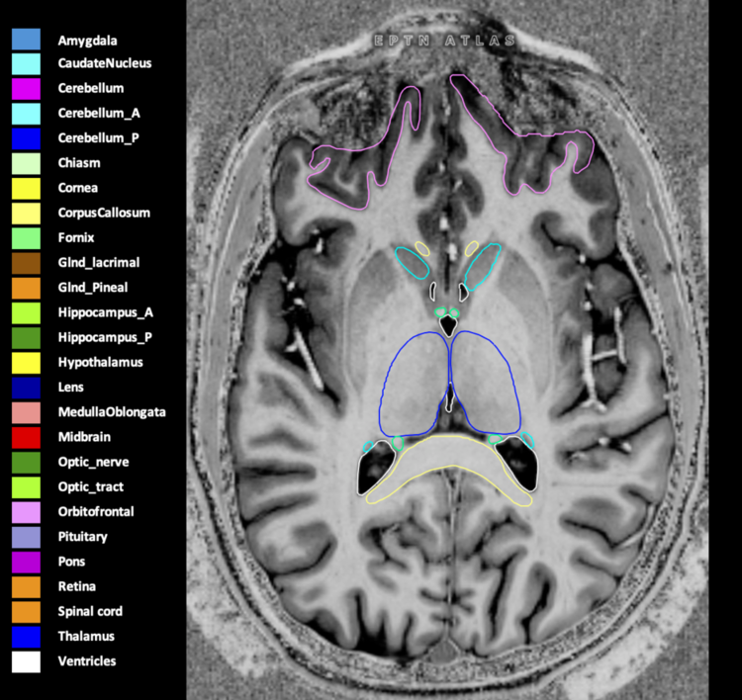
Task: Select the Midbrain red swatch
Action: pyautogui.click(x=26, y=437)
